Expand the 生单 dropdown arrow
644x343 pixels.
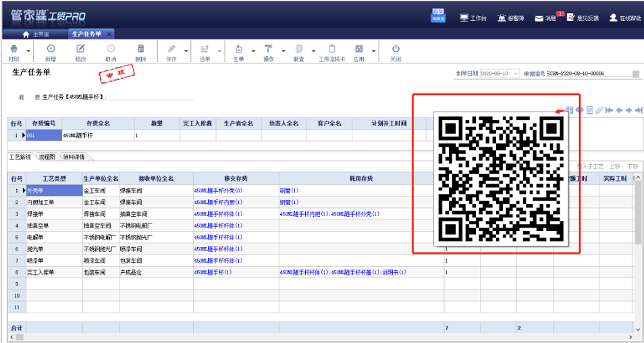point(253,51)
